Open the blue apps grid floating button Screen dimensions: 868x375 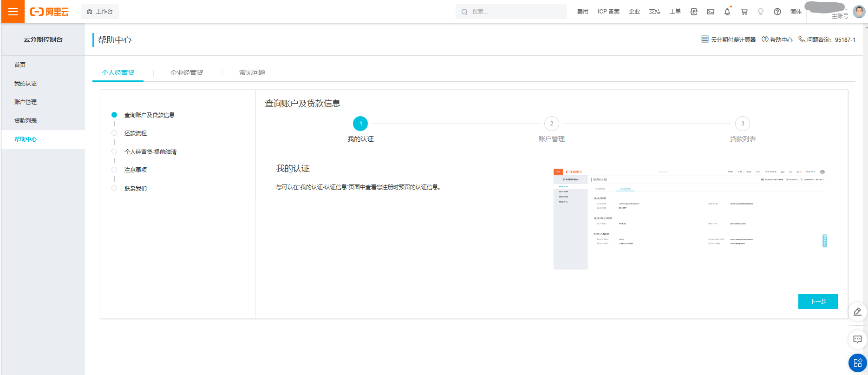[x=858, y=363]
